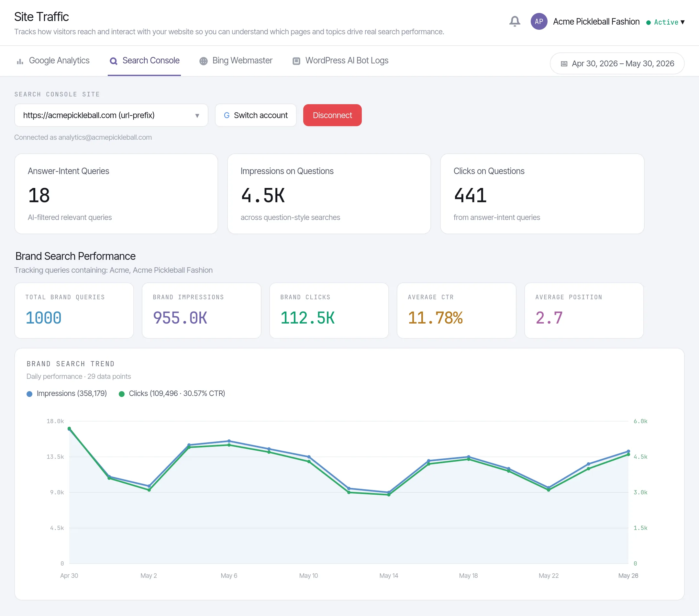Open the notifications bell
Image resolution: width=699 pixels, height=616 pixels.
[514, 22]
